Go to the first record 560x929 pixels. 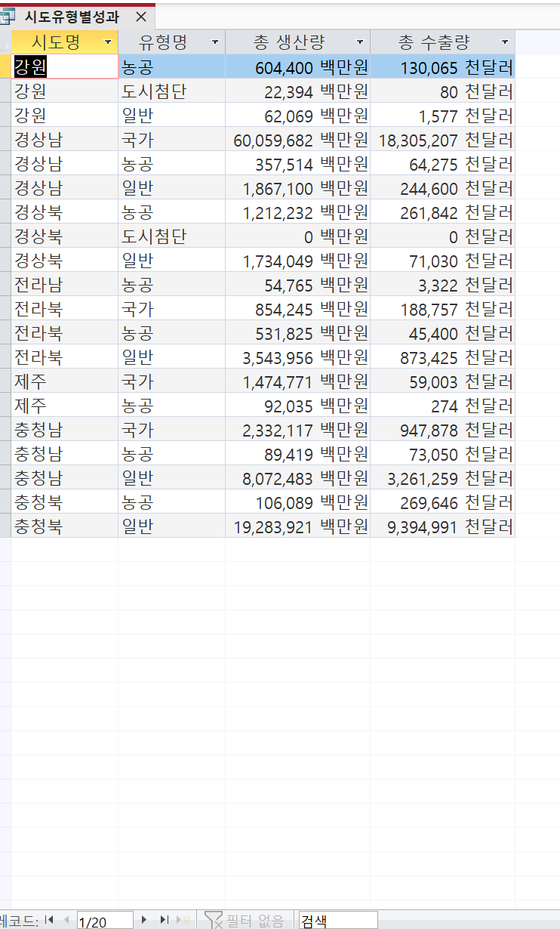(50, 920)
